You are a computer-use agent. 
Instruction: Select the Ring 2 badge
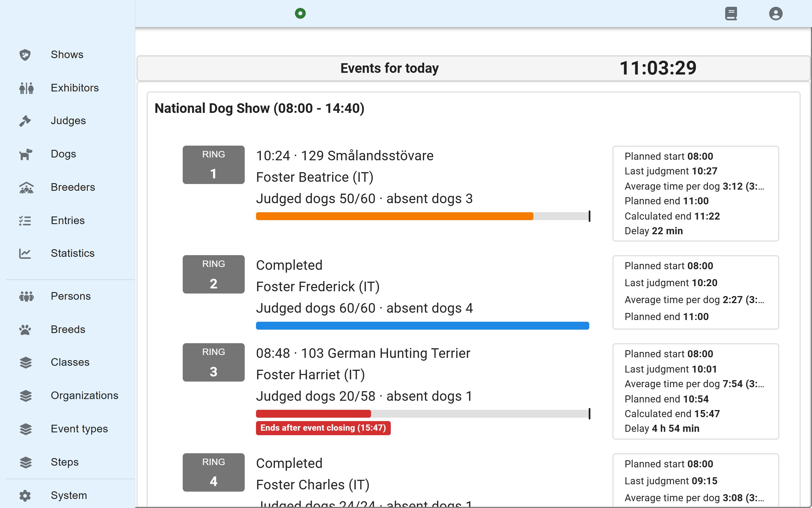(x=213, y=274)
